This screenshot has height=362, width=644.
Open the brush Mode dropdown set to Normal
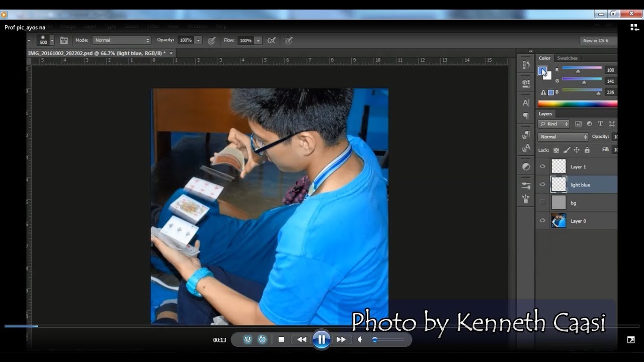pos(121,40)
